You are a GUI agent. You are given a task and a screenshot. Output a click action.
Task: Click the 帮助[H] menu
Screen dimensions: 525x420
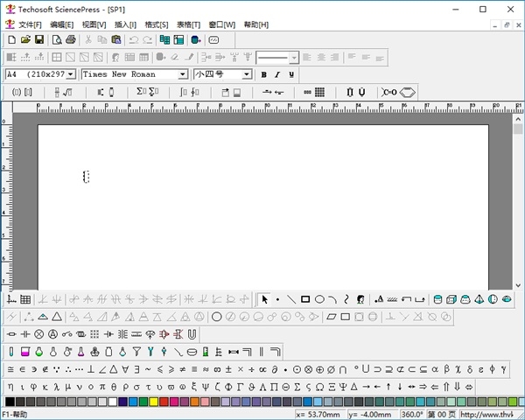[x=256, y=24]
